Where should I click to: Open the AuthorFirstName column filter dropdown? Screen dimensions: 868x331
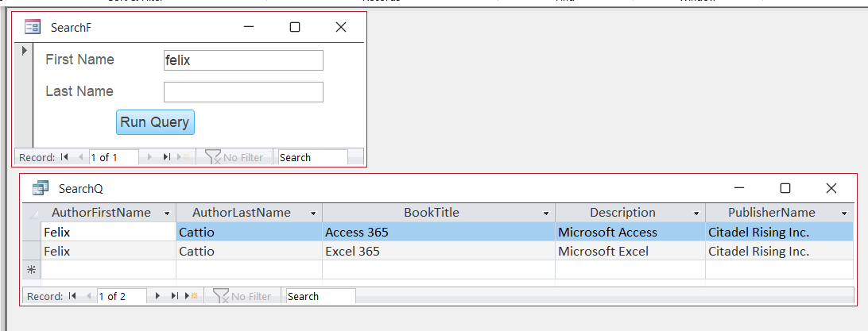pyautogui.click(x=167, y=214)
